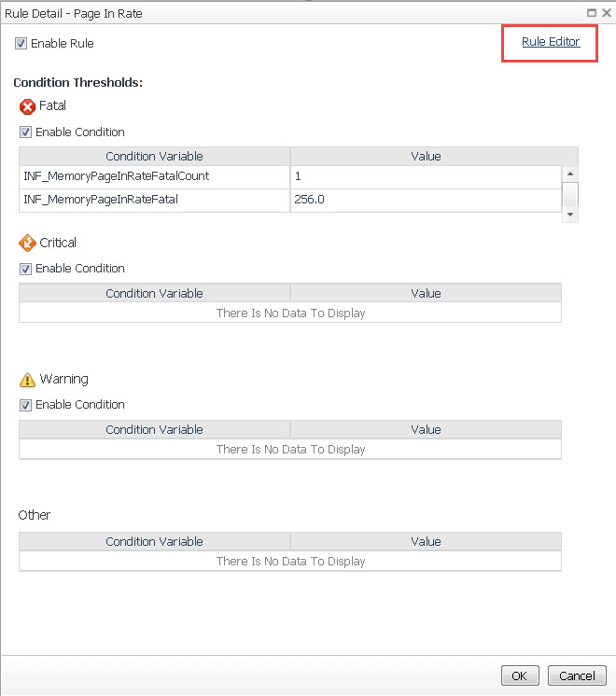The height and width of the screenshot is (696, 616).
Task: Click the orange Critical severity icon
Action: [27, 244]
